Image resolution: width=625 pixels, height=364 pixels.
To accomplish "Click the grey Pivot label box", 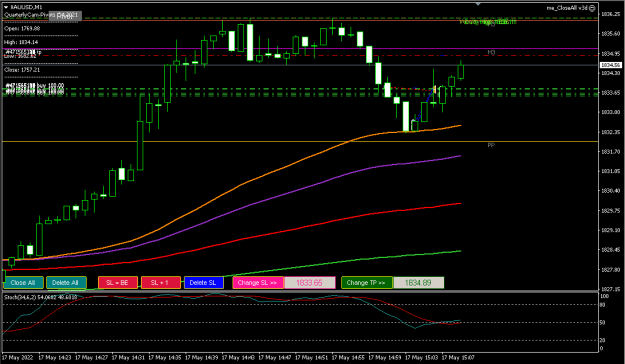I will [65, 16].
